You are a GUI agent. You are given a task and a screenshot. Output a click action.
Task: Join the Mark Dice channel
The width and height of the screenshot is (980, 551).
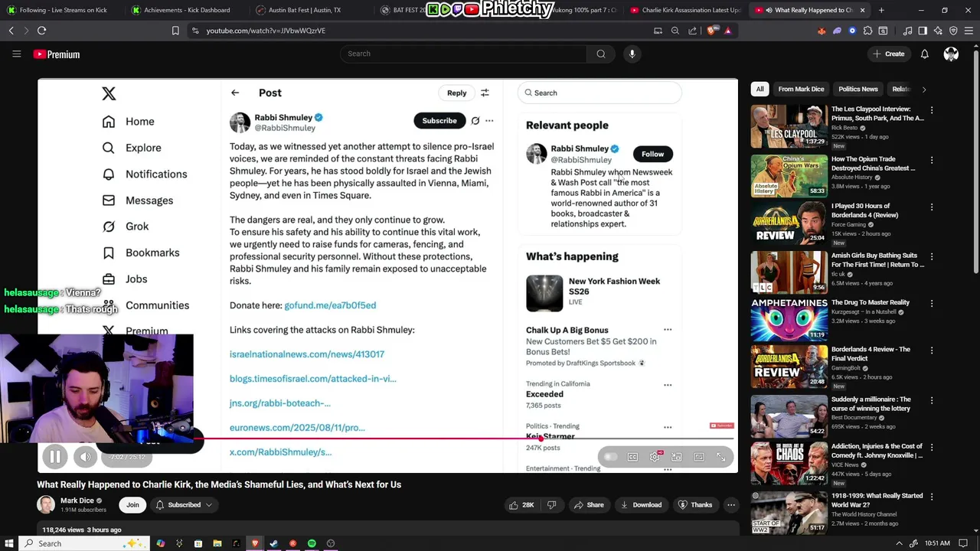(x=132, y=505)
